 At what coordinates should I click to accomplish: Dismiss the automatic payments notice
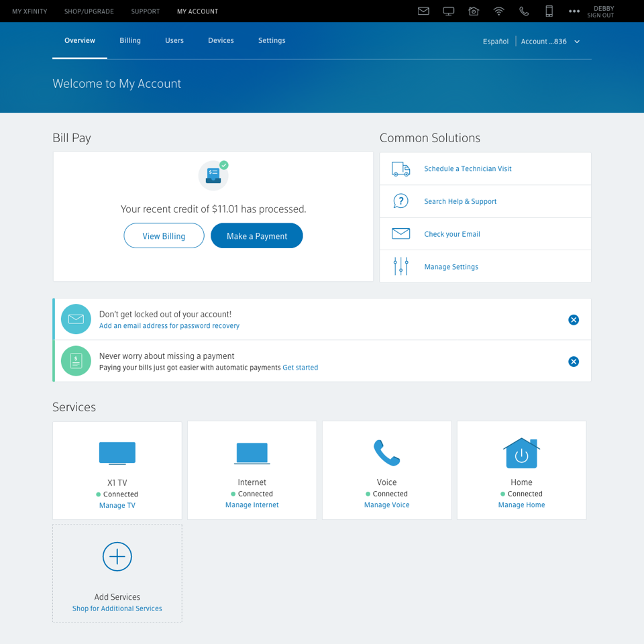coord(574,362)
